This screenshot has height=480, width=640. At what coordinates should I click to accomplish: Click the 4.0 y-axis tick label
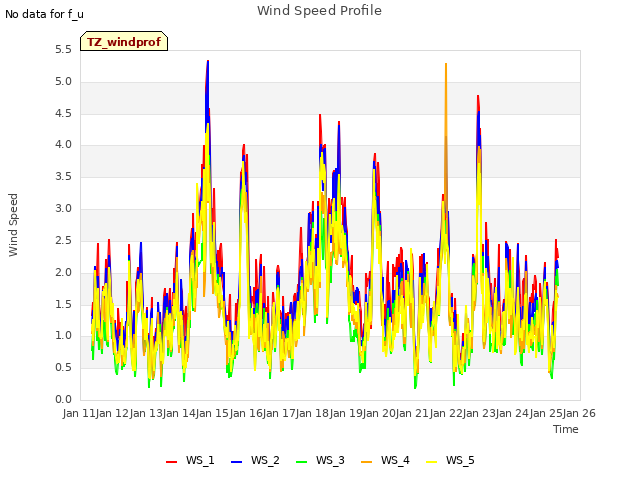pyautogui.click(x=63, y=145)
